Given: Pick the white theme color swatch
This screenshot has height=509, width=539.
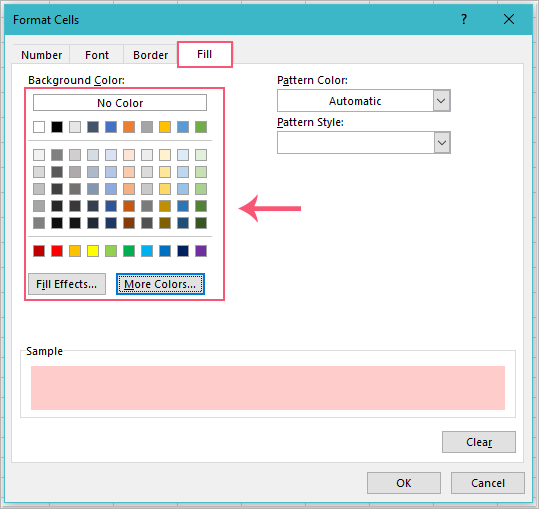Looking at the screenshot, I should [39, 127].
